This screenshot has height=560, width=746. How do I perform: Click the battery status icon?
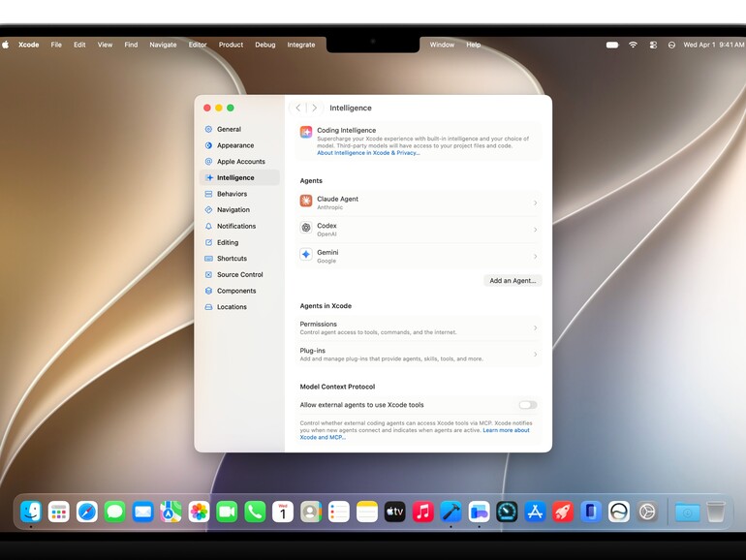tap(612, 45)
